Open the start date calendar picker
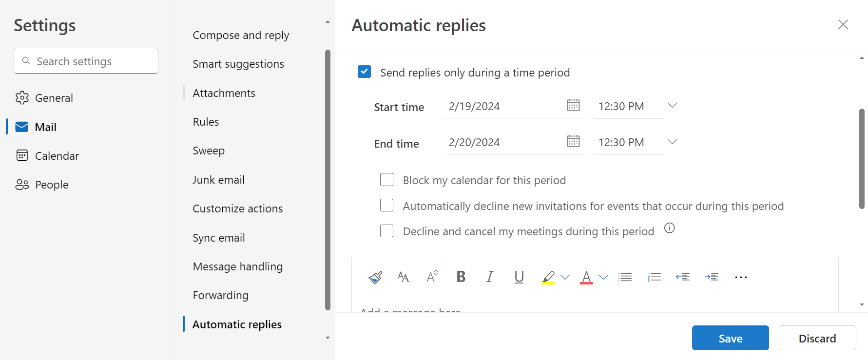The height and width of the screenshot is (360, 868). (x=574, y=105)
